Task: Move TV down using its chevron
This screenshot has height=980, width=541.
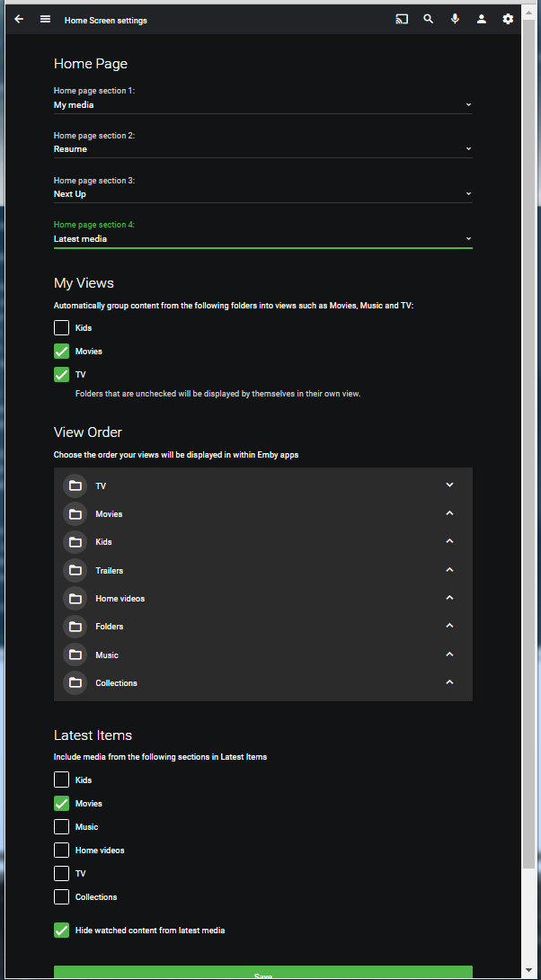Action: pos(449,485)
